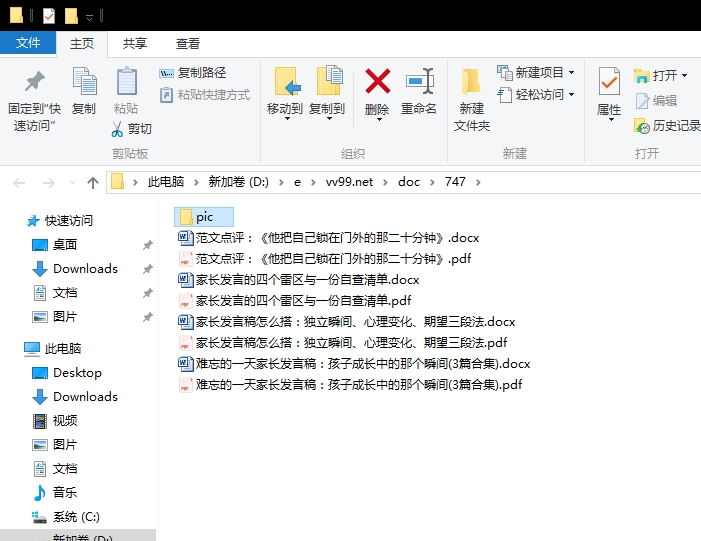Click the Move to icon
The height and width of the screenshot is (541, 701).
tap(286, 81)
